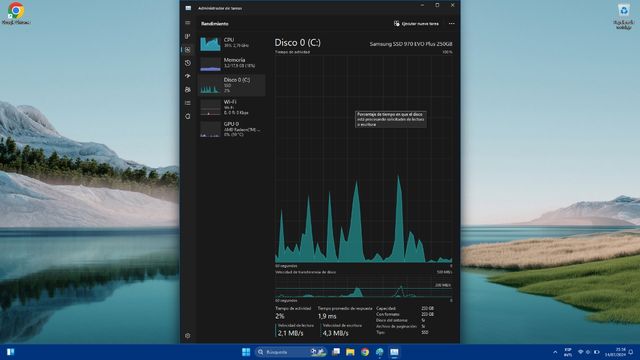
Task: Open Microsoft Edge from the taskbar
Action: coord(380,352)
